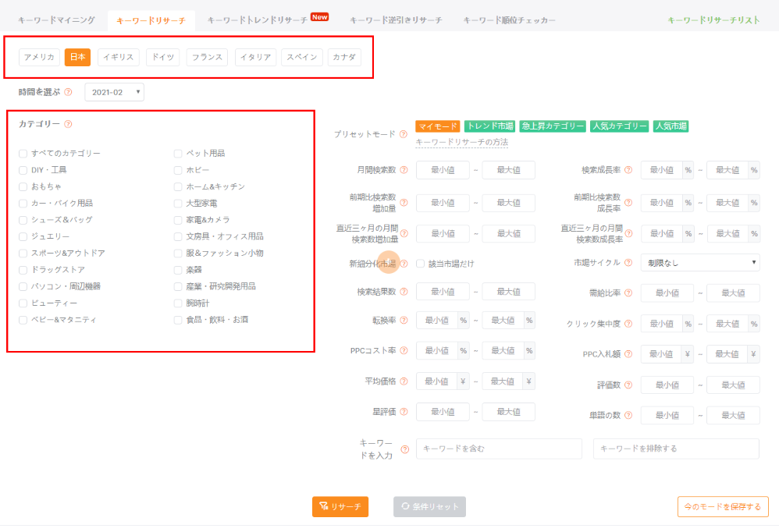Viewport: 779px width, 532px height.
Task: Click help icon next to 検索成長率
Action: [628, 170]
